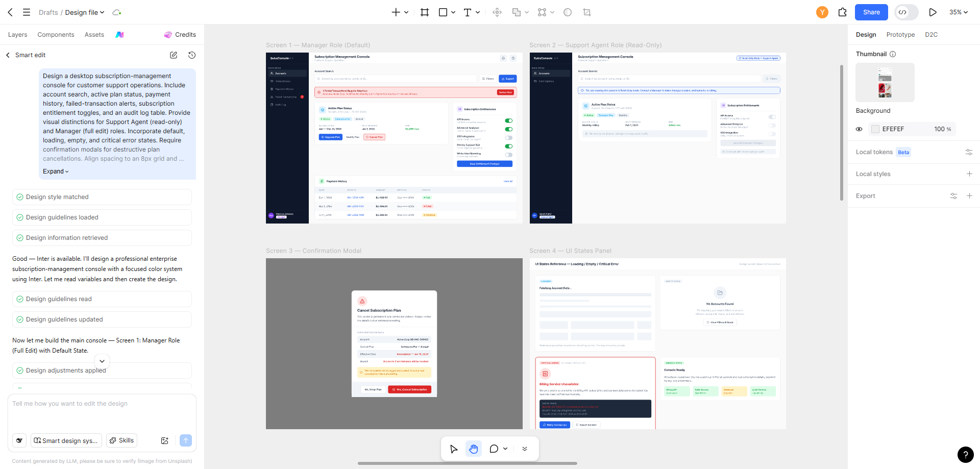Click the Skills button
The image size is (980, 469).
pos(121,440)
